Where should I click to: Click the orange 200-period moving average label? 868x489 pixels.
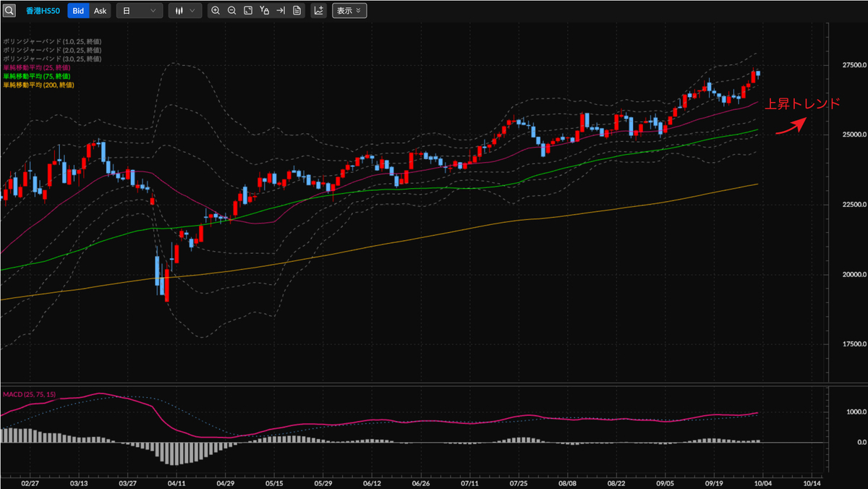click(38, 85)
